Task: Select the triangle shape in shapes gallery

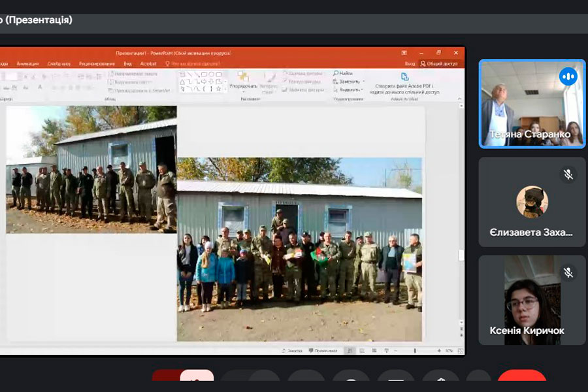Action: tap(183, 82)
